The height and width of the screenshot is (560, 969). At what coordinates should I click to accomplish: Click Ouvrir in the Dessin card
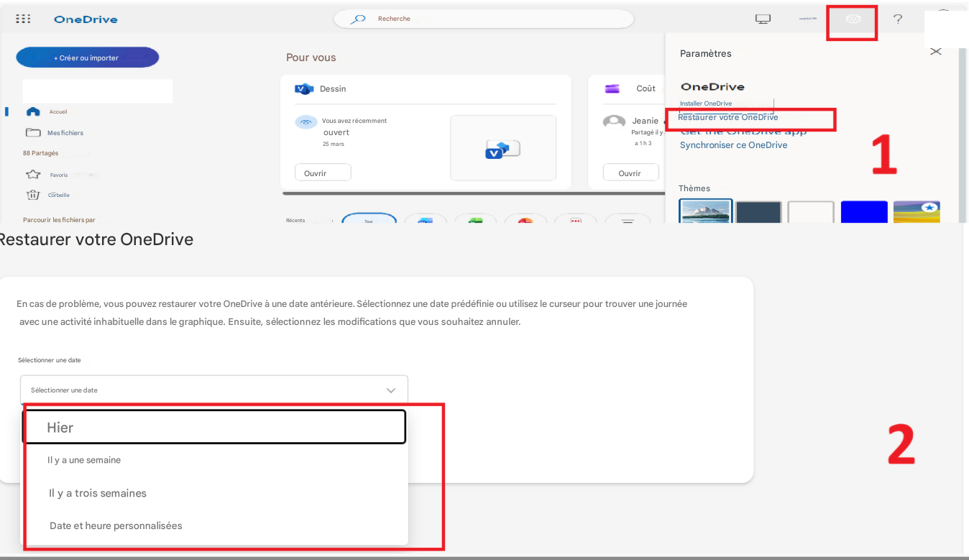click(x=323, y=173)
